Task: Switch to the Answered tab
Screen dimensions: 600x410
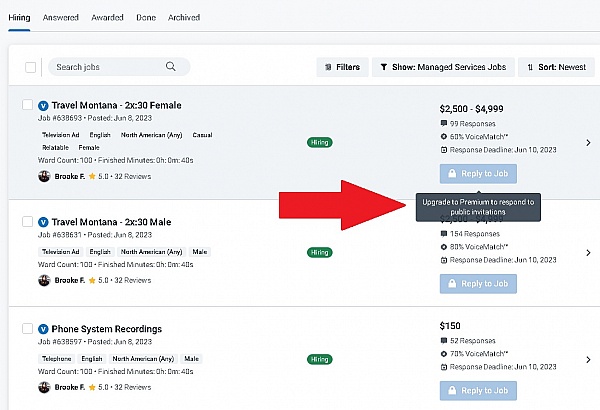Action: pos(61,18)
